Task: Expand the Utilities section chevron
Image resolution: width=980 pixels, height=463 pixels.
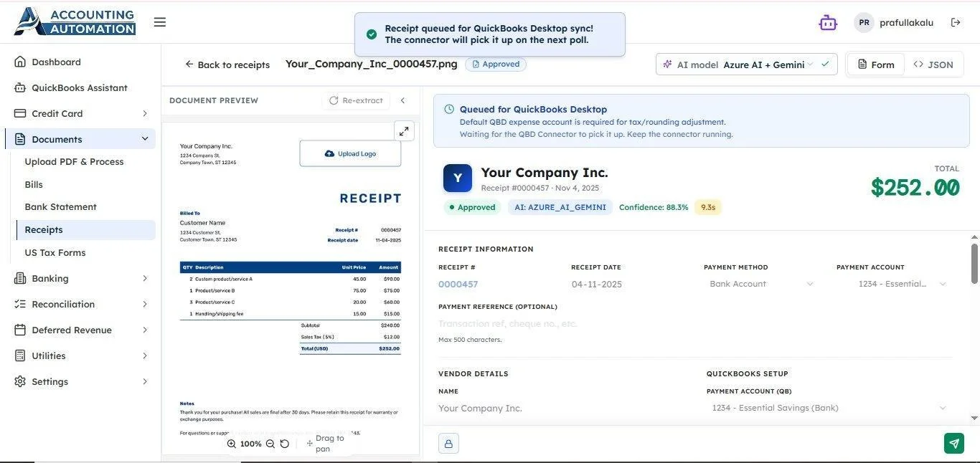Action: pos(144,355)
